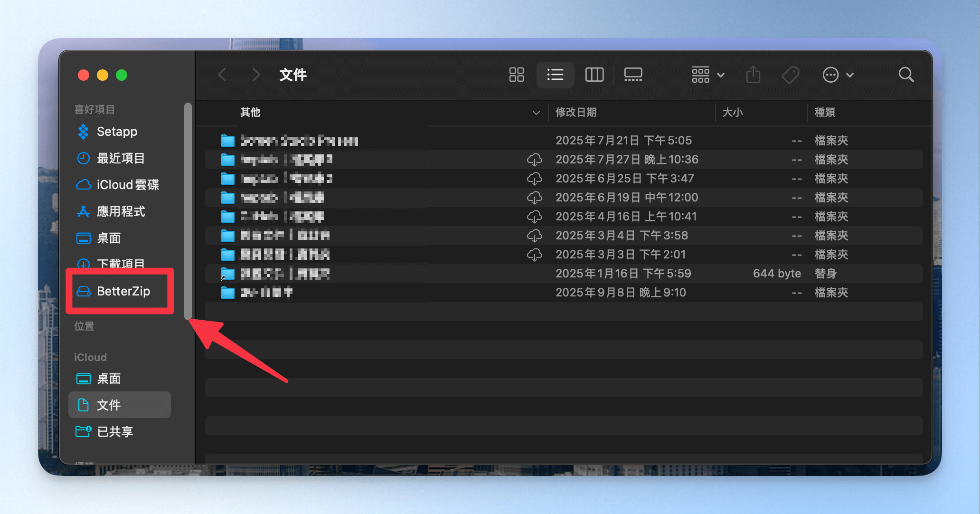
Task: Open the group-by dropdown
Action: pyautogui.click(x=707, y=75)
